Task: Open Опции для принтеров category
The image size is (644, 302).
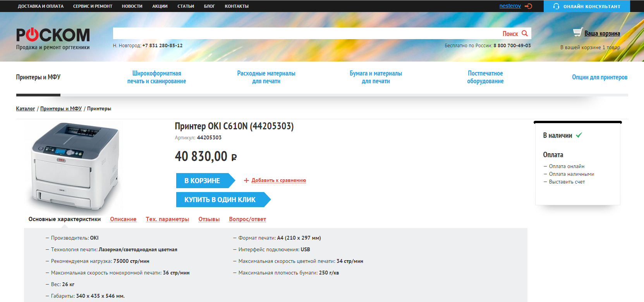Action: click(600, 77)
